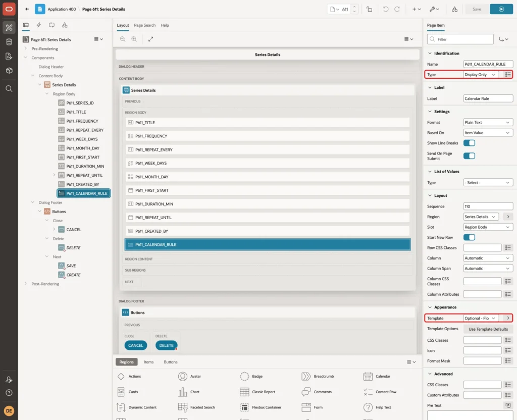Run the page with the play button
This screenshot has height=420, width=517.
pyautogui.click(x=501, y=9)
